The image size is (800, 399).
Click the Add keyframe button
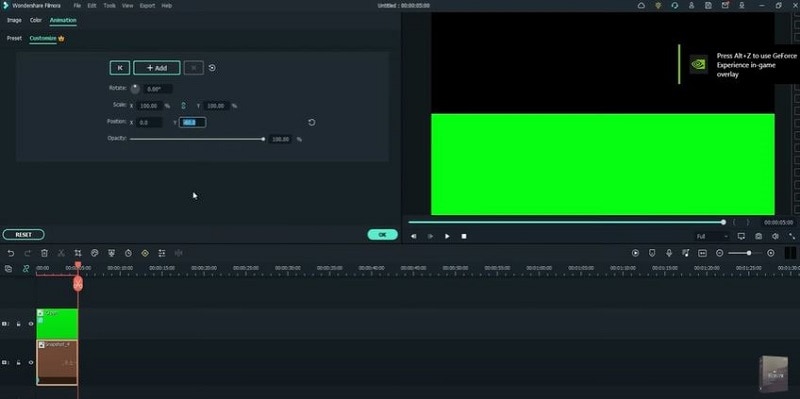click(157, 68)
